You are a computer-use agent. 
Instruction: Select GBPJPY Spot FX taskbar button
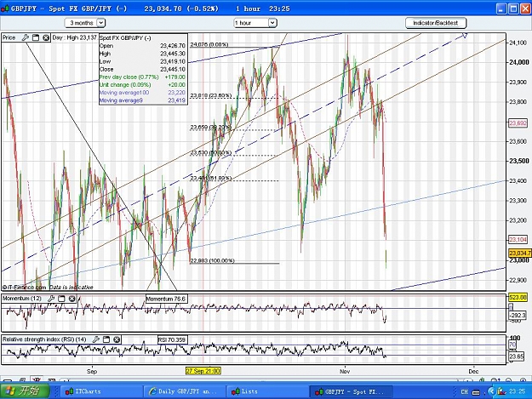[351, 391]
